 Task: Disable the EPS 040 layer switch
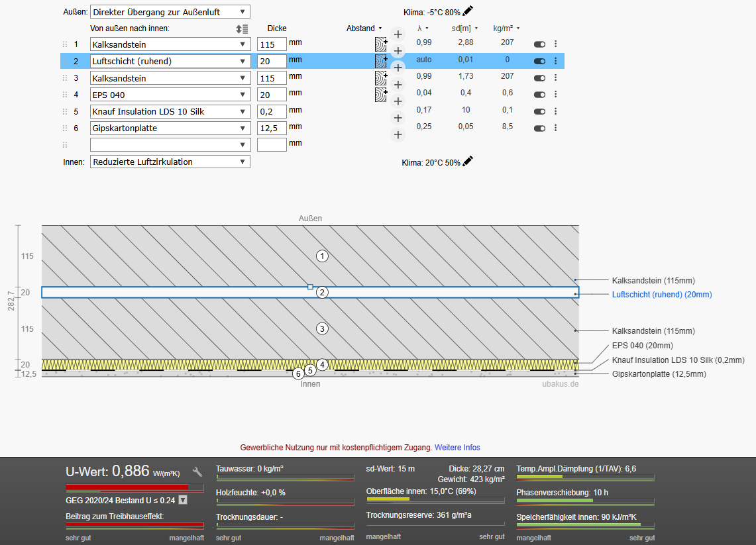(539, 95)
